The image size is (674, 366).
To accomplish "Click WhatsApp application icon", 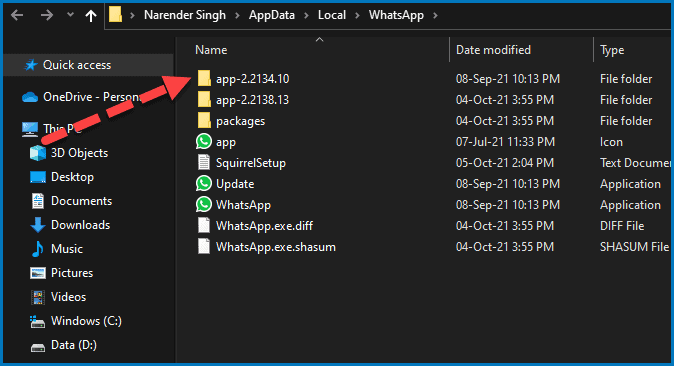I will (204, 204).
